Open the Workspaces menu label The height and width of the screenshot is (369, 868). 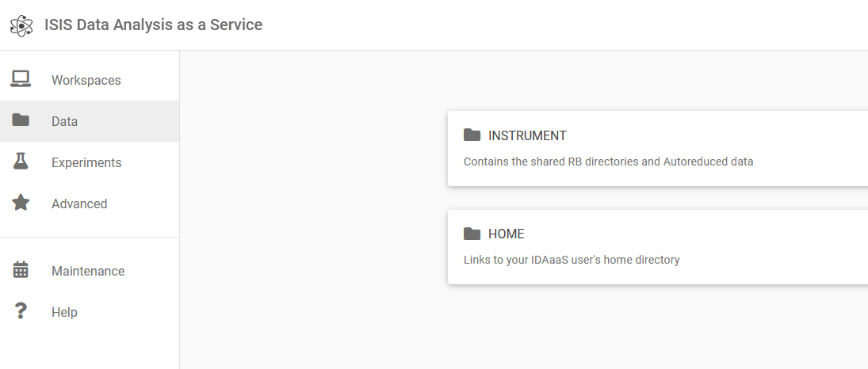86,80
